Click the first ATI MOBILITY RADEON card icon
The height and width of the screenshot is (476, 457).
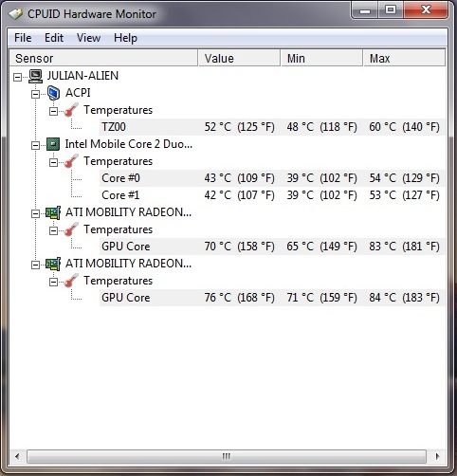[53, 212]
